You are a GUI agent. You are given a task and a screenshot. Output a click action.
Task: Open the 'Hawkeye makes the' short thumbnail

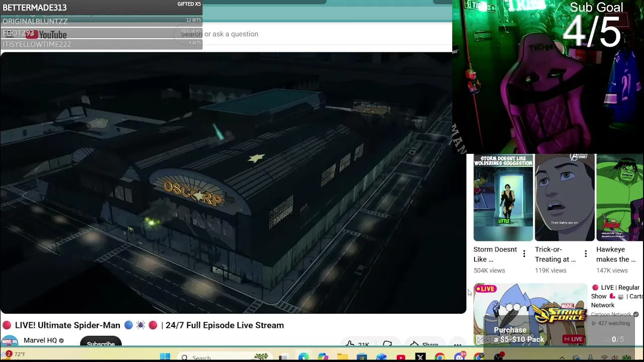click(x=620, y=198)
